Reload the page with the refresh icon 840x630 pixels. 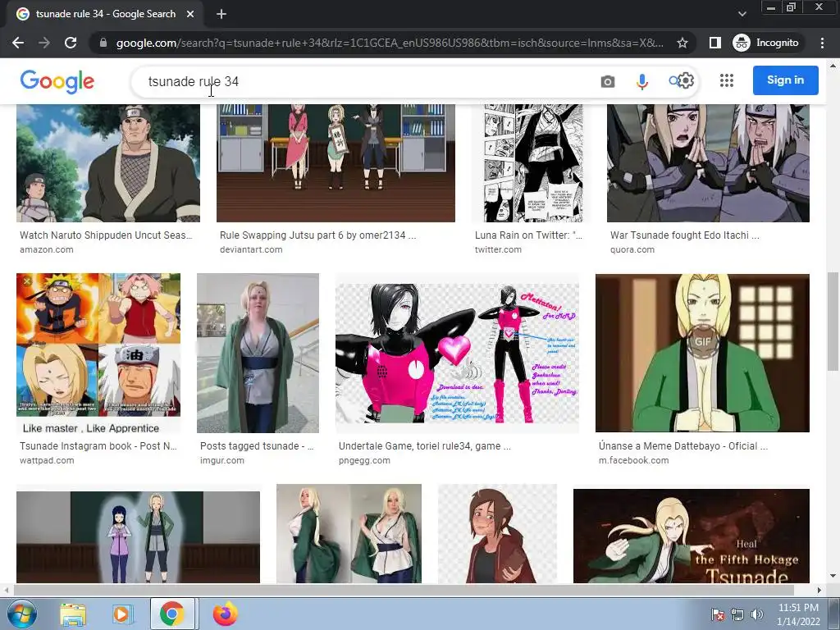pyautogui.click(x=71, y=43)
